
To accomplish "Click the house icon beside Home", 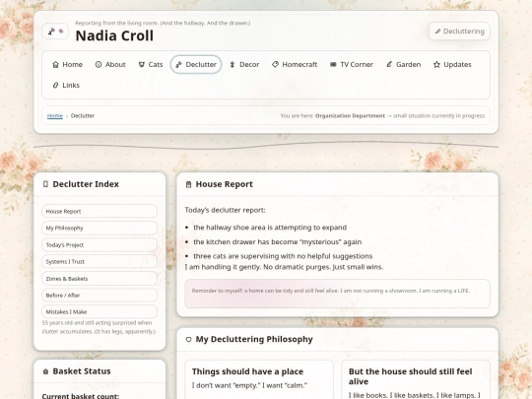I will point(55,64).
